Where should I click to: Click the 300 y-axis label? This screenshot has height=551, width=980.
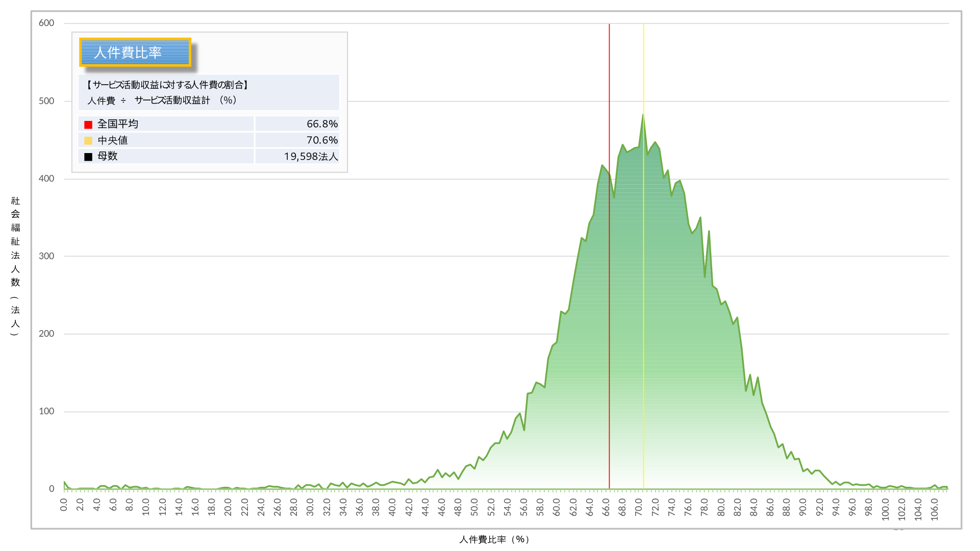click(46, 256)
